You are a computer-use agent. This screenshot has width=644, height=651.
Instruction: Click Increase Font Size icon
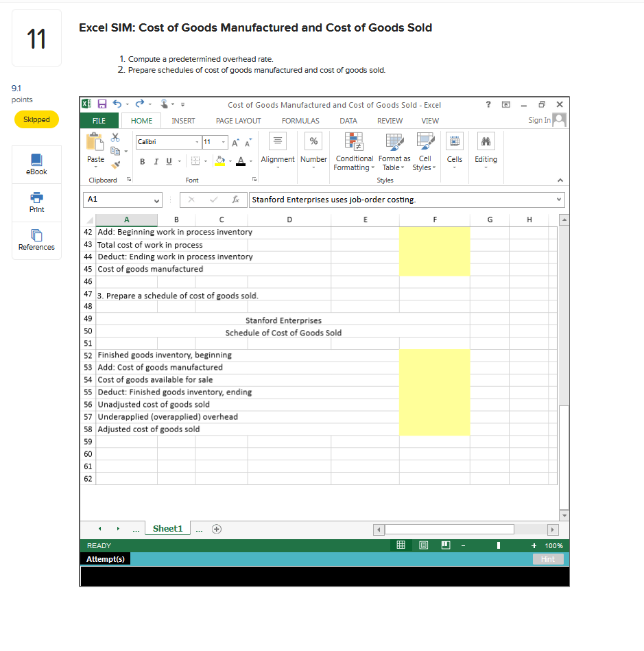click(235, 143)
